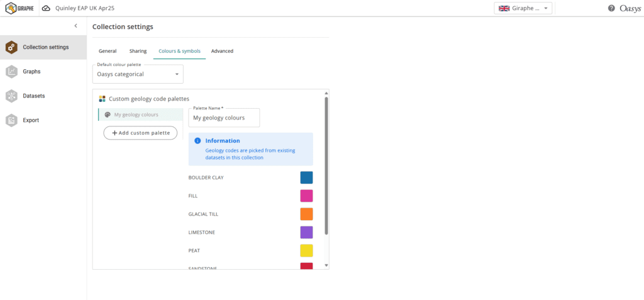Switch to the General tab
644x300 pixels.
(108, 51)
